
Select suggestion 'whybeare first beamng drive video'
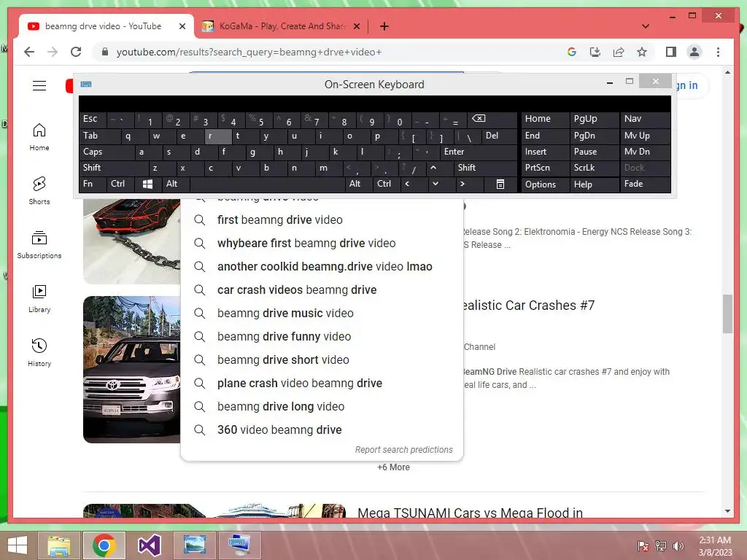pos(322,244)
